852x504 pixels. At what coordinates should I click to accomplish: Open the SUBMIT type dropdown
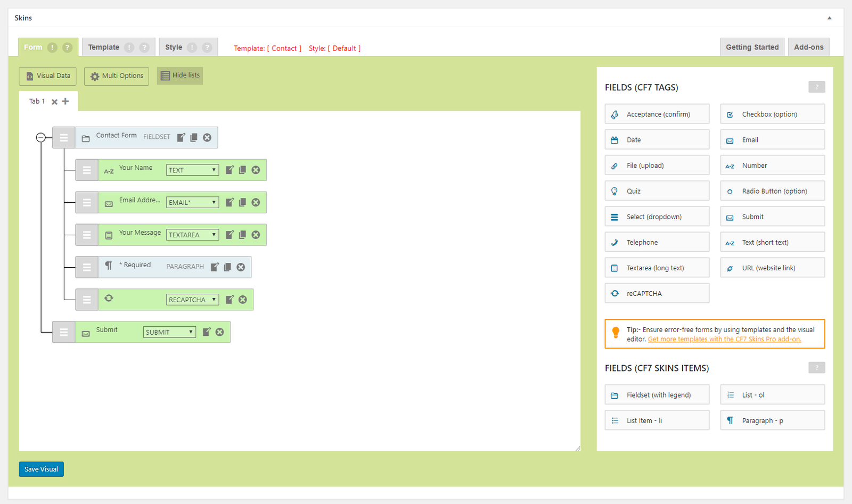coord(169,332)
